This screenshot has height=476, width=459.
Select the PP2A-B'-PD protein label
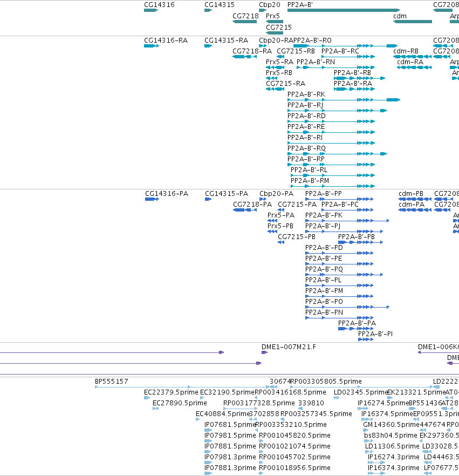(x=324, y=248)
